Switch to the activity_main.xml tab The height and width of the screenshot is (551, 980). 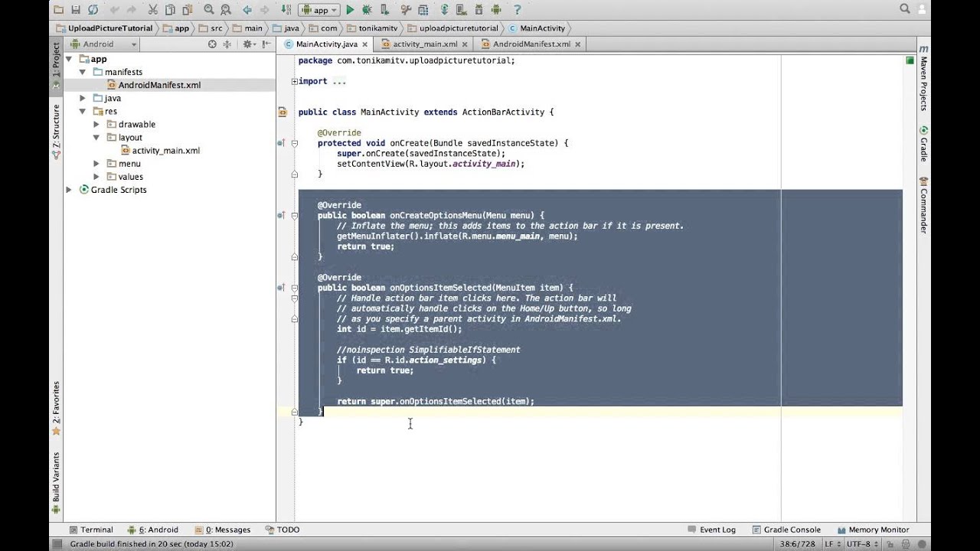pyautogui.click(x=425, y=44)
